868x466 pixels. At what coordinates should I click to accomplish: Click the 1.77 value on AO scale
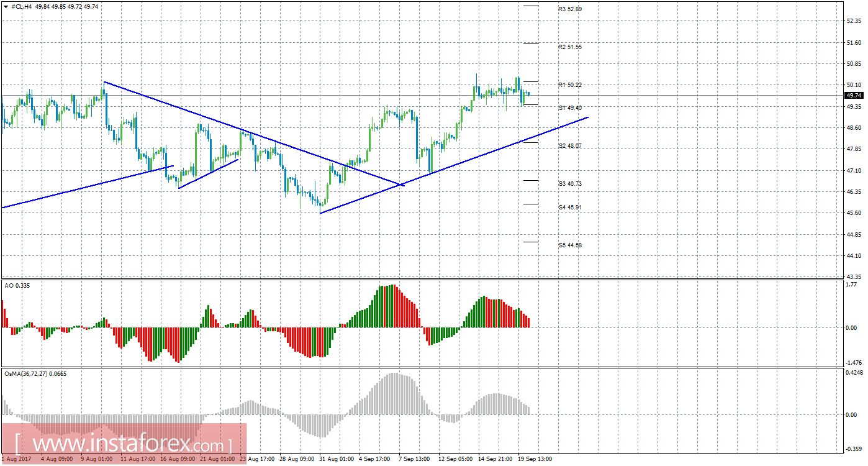pyautogui.click(x=852, y=285)
